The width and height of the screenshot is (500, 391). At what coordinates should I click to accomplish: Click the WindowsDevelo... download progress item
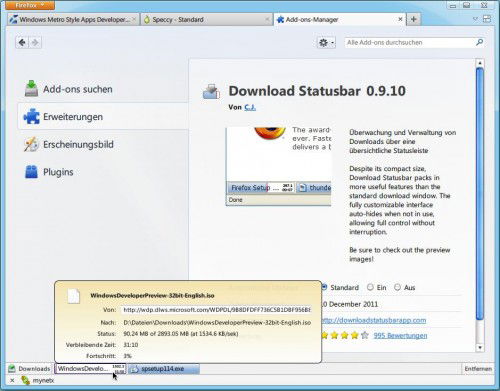pos(90,369)
